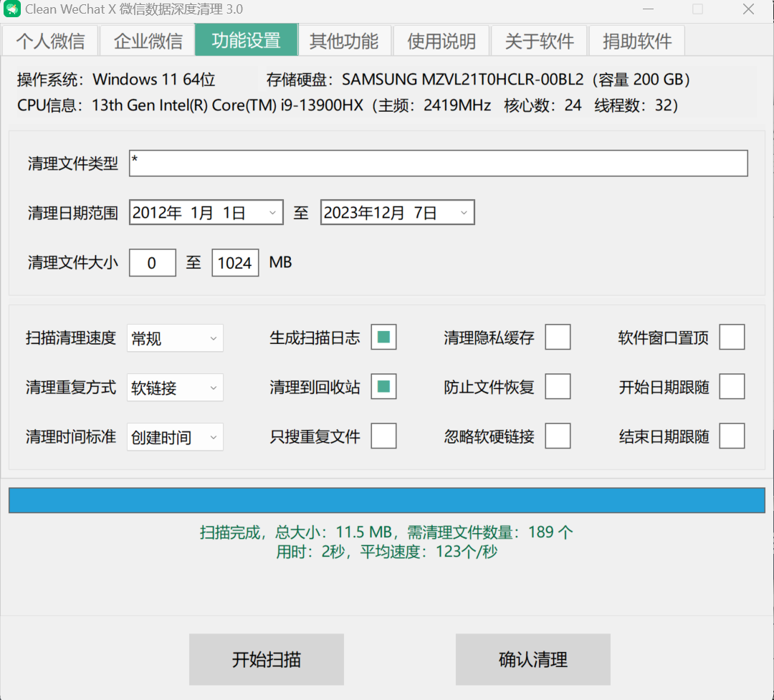Select the 功能设置 tab
Image resolution: width=774 pixels, height=700 pixels.
pos(247,39)
